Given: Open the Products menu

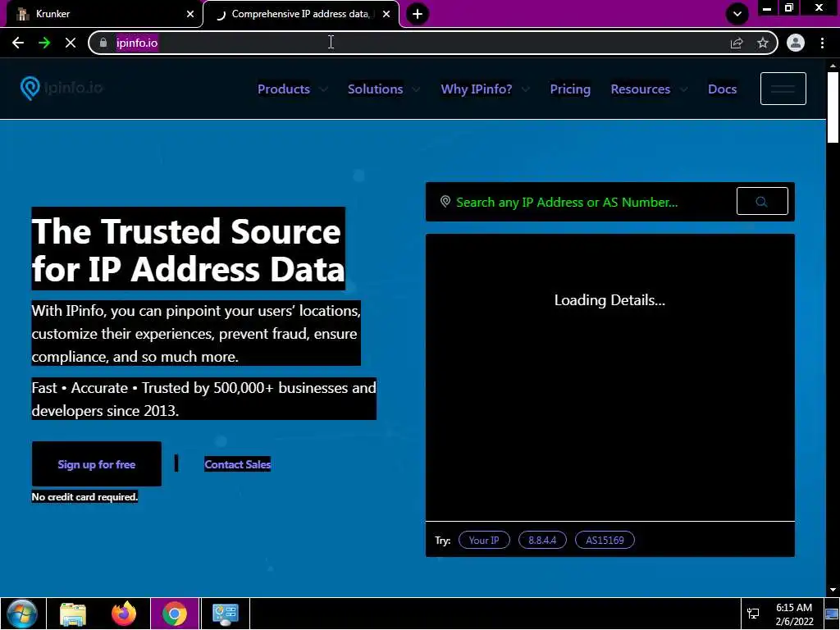Looking at the screenshot, I should [x=283, y=89].
